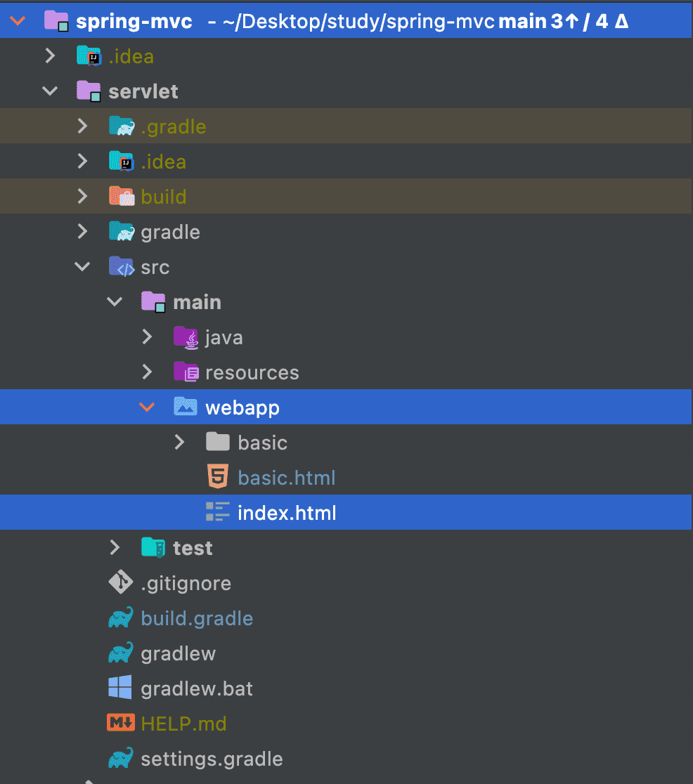
Task: Click the Markdown icon beside HELP.md
Action: tap(121, 723)
